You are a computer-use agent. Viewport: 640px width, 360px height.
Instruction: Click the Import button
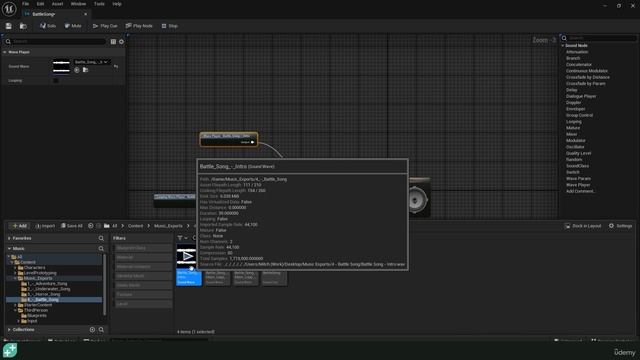coord(45,226)
